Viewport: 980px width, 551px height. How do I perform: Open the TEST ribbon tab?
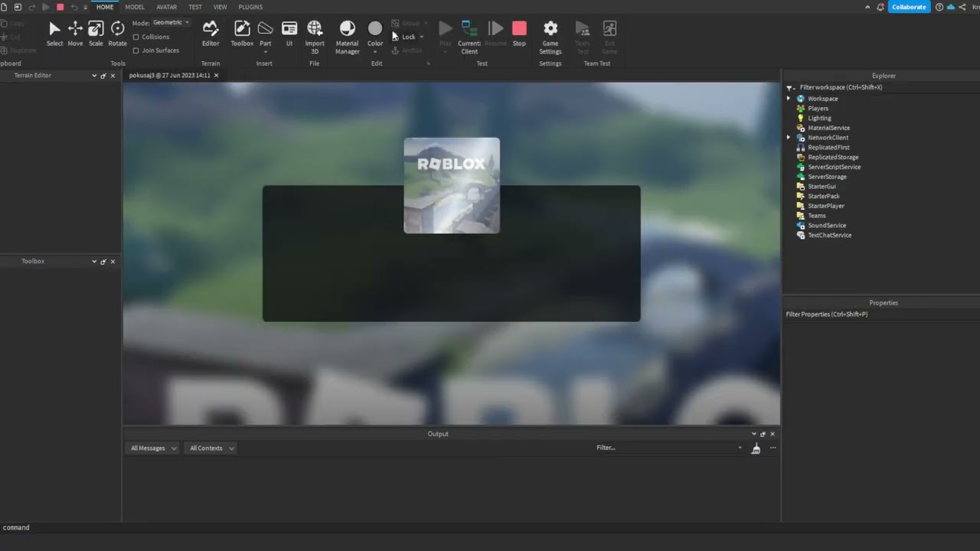pos(195,7)
